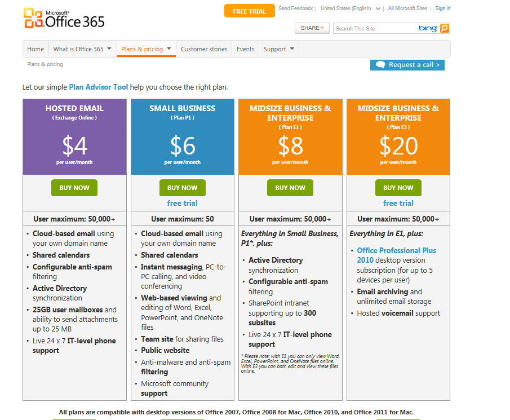Image resolution: width=510 pixels, height=420 pixels.
Task: Click the $8 Plan E1 orange header
Action: (x=290, y=136)
